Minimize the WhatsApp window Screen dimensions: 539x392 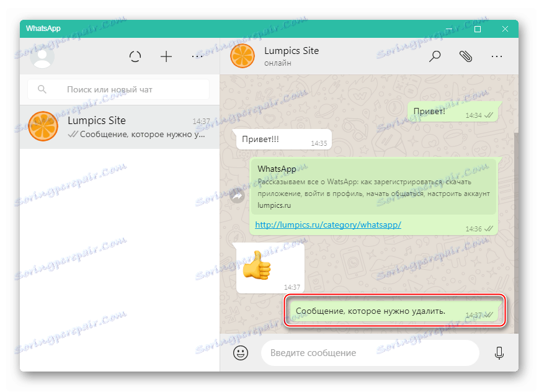tap(449, 29)
